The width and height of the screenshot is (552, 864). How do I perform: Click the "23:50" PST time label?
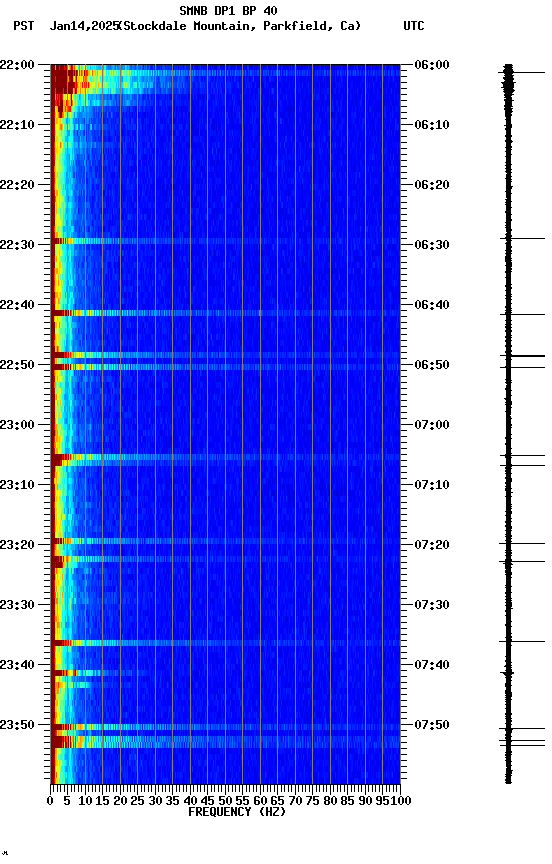pyautogui.click(x=17, y=726)
